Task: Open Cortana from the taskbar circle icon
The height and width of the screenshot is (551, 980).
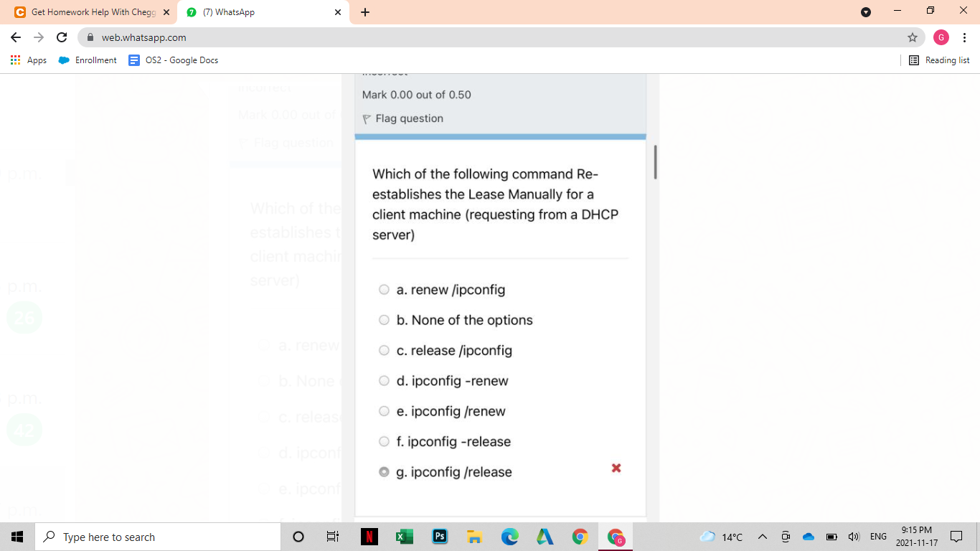Action: pos(298,537)
